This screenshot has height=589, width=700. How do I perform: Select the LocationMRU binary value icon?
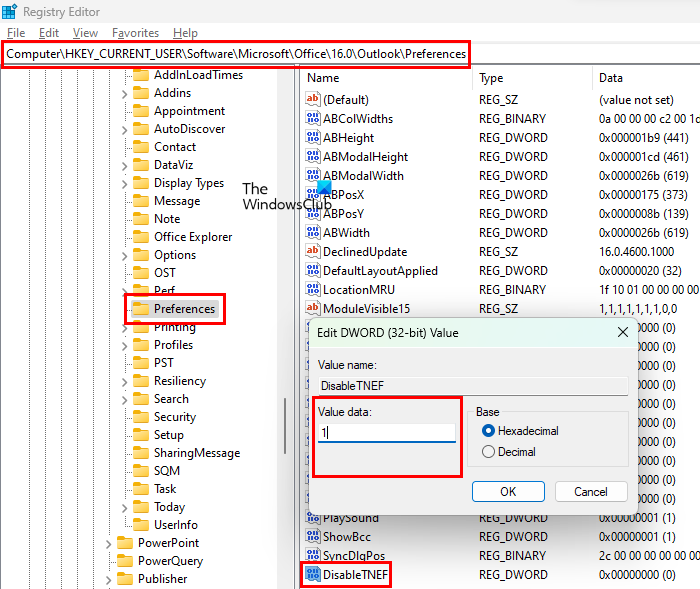pyautogui.click(x=312, y=289)
